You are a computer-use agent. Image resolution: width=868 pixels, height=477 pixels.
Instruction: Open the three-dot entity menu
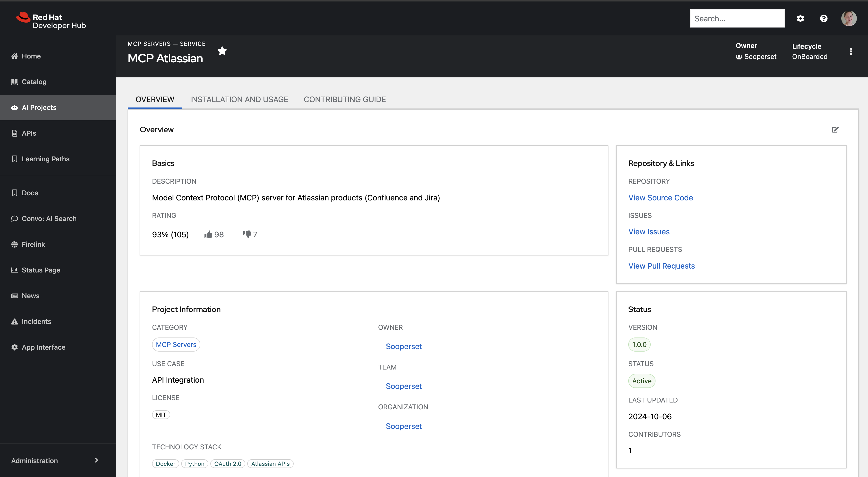click(x=851, y=51)
